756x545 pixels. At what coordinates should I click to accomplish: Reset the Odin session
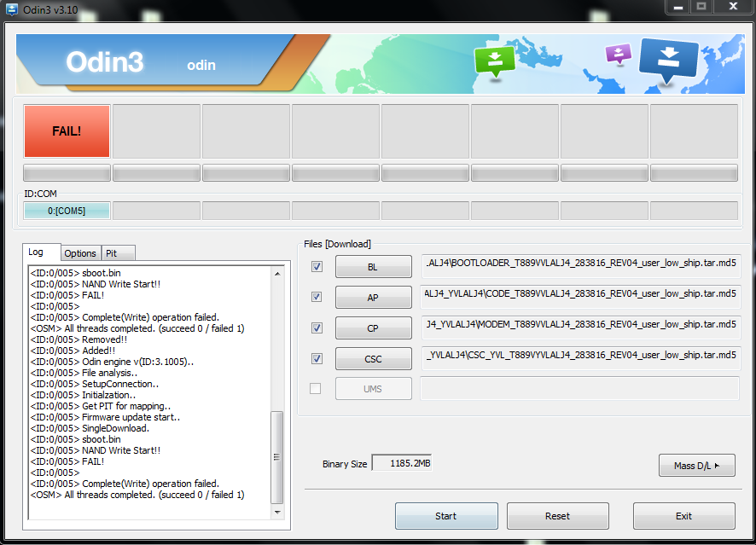[x=558, y=516]
